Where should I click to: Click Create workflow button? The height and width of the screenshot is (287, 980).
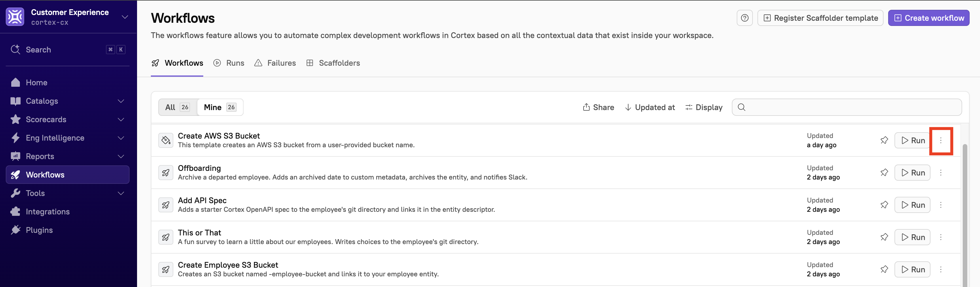click(x=929, y=18)
